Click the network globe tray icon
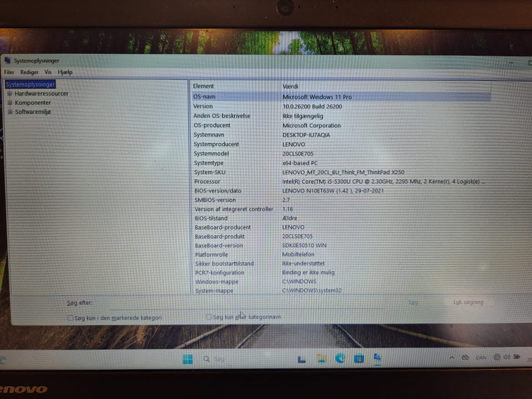Image resolution: width=532 pixels, height=399 pixels. [x=497, y=357]
